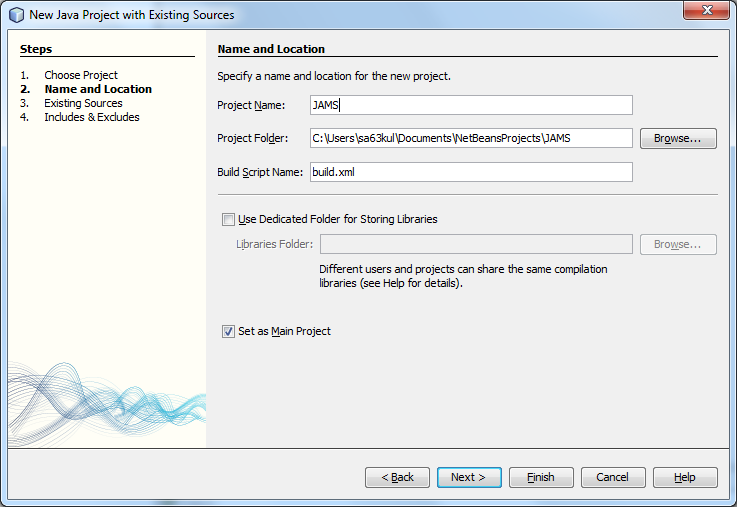Uncheck Set as Main Project
The image size is (737, 507).
click(229, 331)
